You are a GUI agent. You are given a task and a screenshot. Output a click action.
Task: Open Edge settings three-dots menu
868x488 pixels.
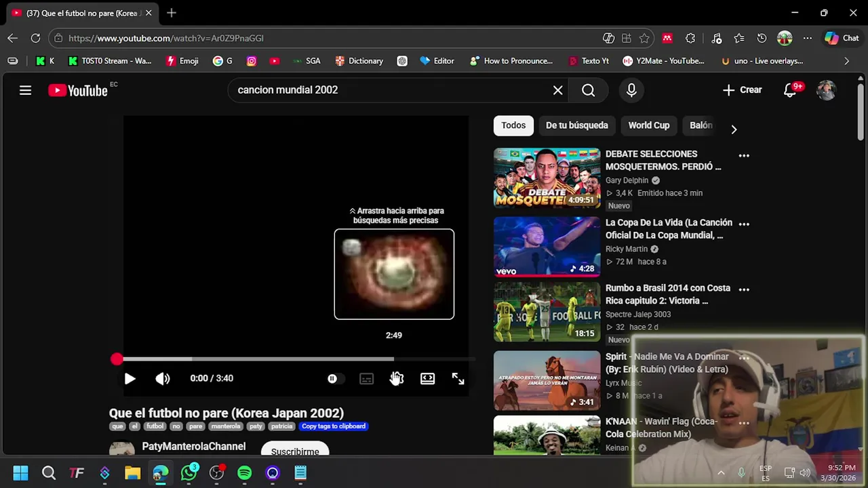807,38
